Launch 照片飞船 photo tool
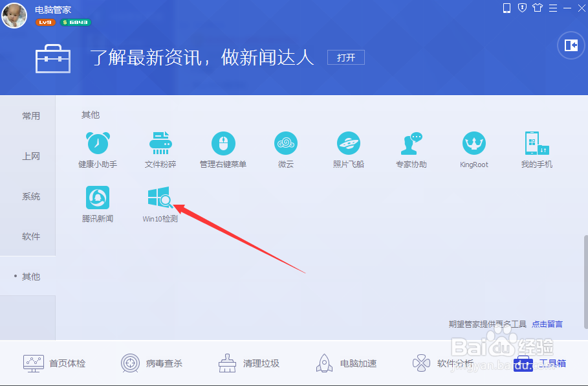Image resolution: width=588 pixels, height=386 pixels. [x=349, y=150]
